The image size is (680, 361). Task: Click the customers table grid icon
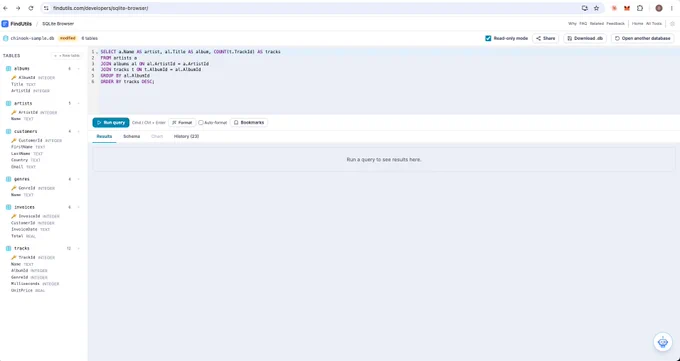(x=8, y=131)
